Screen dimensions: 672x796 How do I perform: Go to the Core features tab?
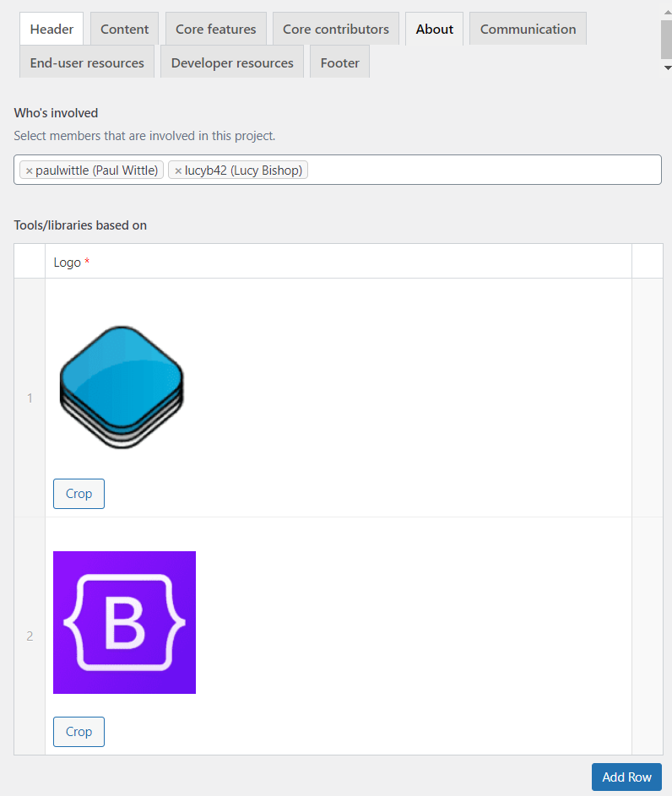click(x=216, y=29)
